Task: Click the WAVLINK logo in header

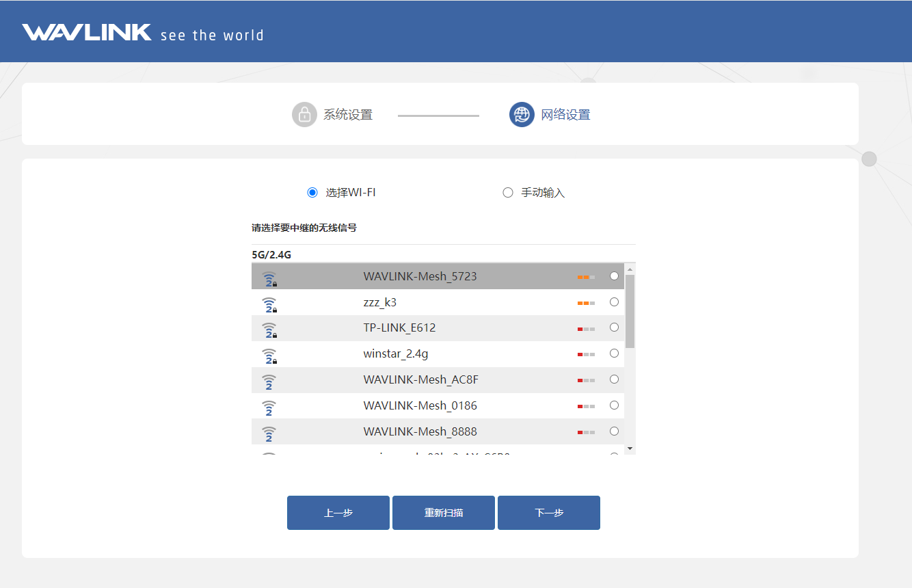Action: tap(87, 33)
